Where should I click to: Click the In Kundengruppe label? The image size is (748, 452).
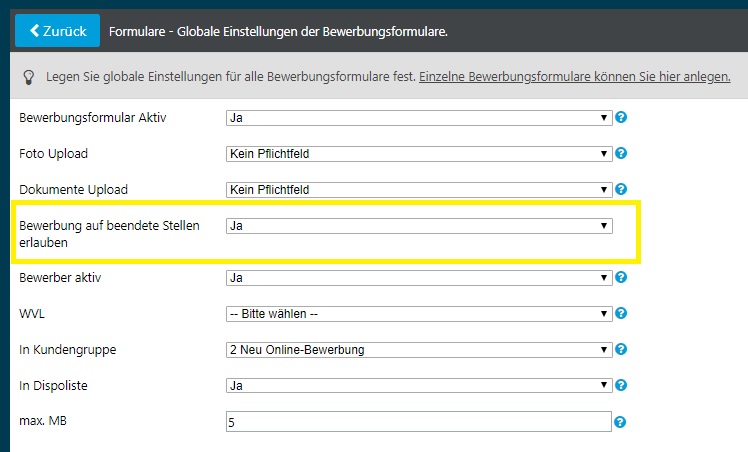tap(68, 349)
